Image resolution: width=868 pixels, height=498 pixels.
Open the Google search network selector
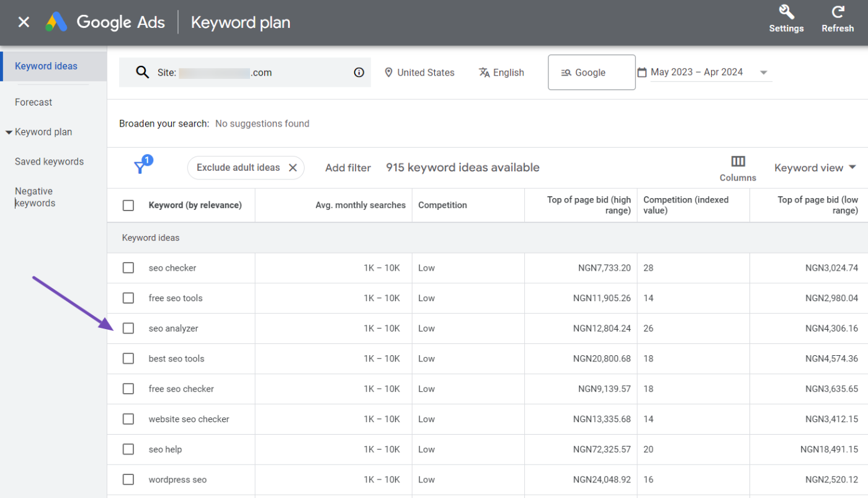tap(591, 73)
